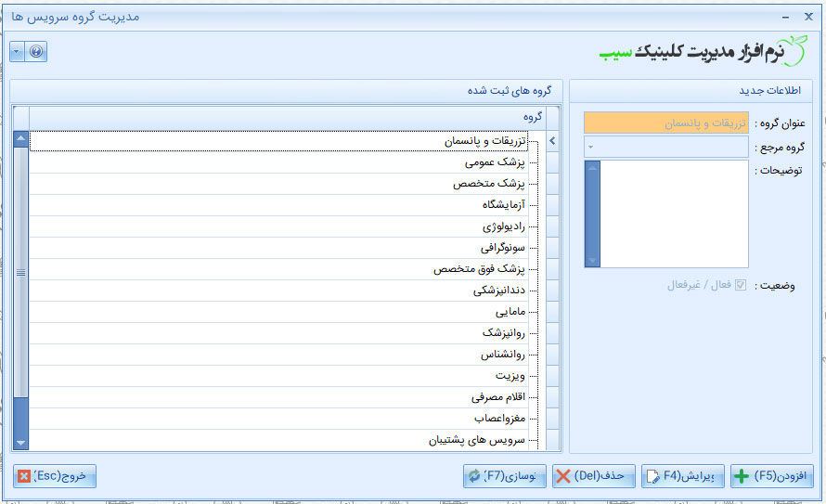This screenshot has height=504, width=826.
Task: Click the help question mark icon
Action: (x=36, y=52)
